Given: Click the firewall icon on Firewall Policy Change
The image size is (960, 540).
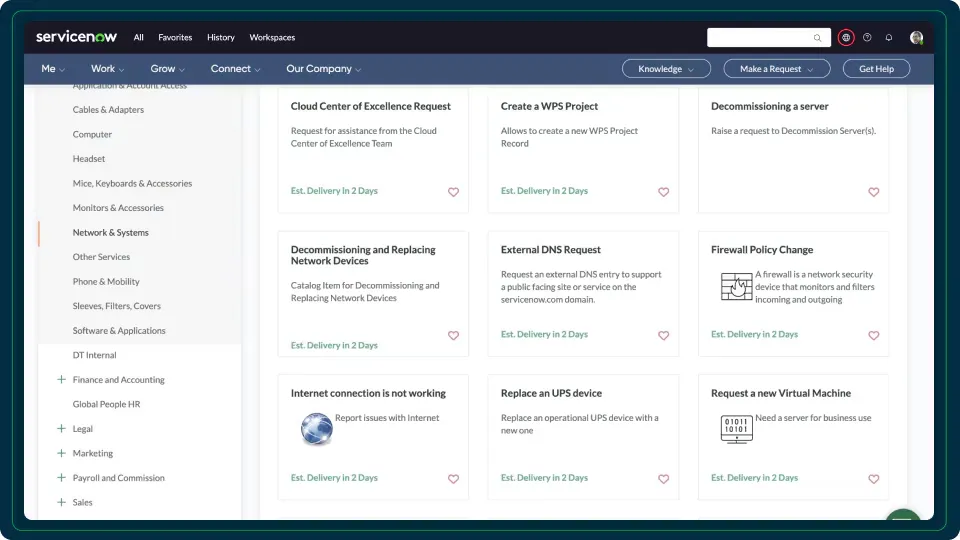Looking at the screenshot, I should click(x=736, y=287).
